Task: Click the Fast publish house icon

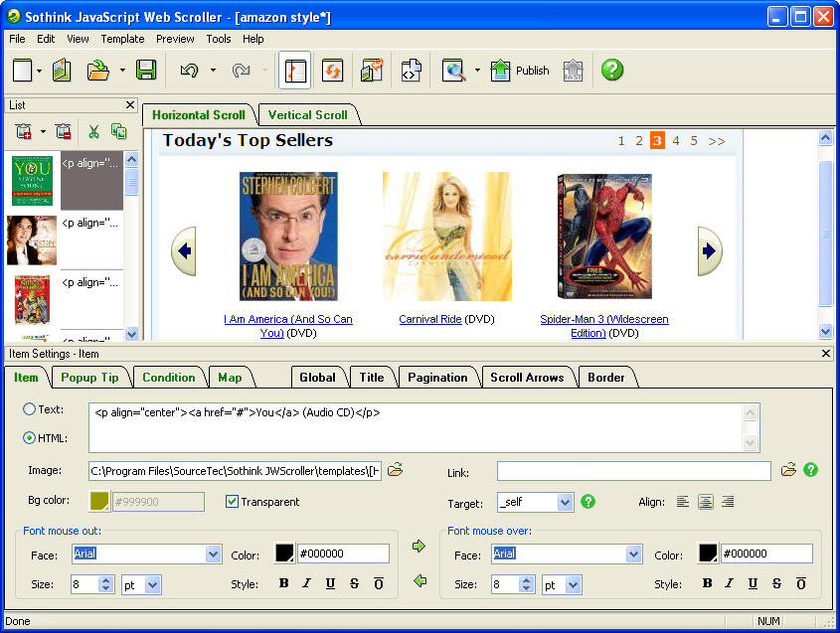Action: tap(573, 71)
